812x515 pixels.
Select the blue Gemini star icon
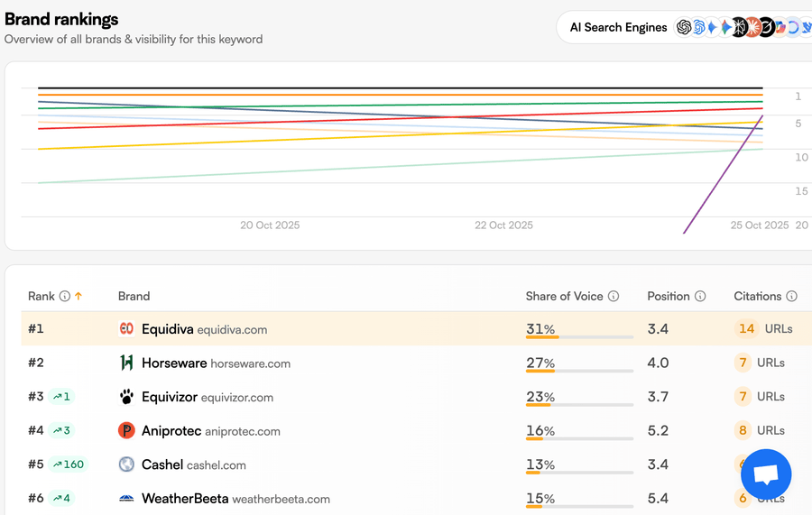click(x=712, y=28)
